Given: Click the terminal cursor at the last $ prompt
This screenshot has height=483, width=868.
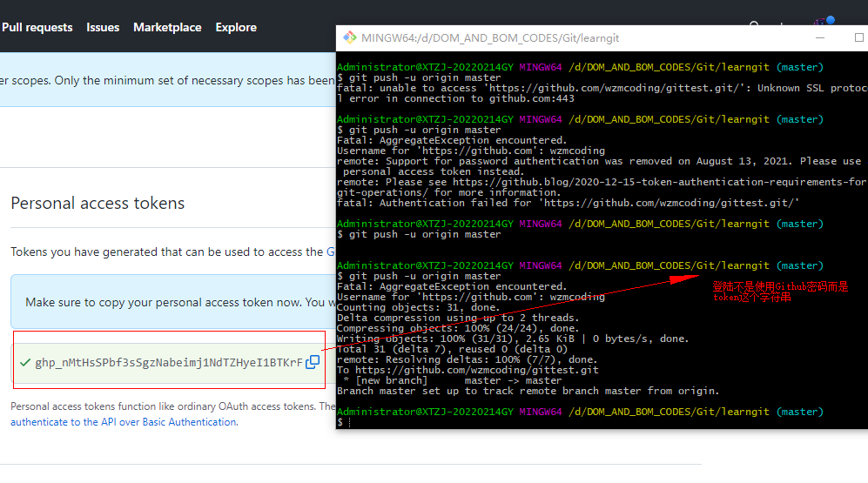Looking at the screenshot, I should tap(349, 423).
